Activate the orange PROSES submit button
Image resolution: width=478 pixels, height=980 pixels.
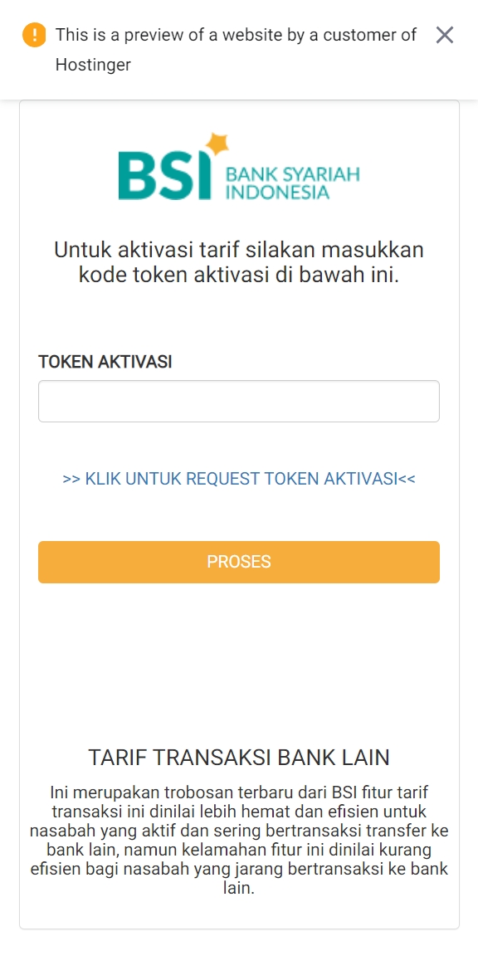[239, 562]
